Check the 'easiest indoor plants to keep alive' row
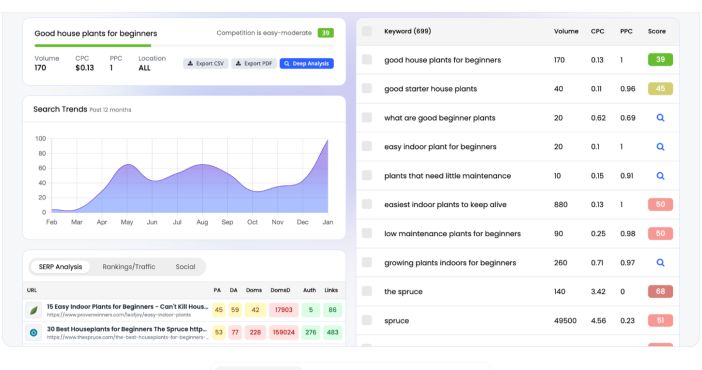The image size is (702, 370). point(367,204)
